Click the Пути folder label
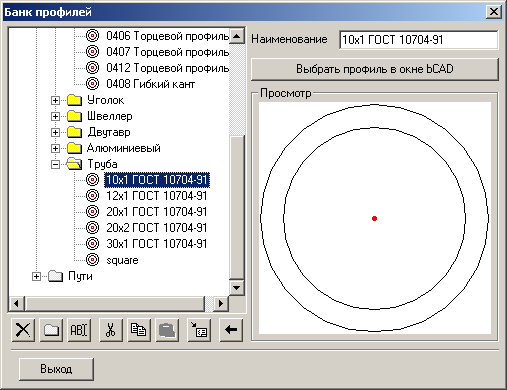The height and width of the screenshot is (390, 507). coord(80,276)
